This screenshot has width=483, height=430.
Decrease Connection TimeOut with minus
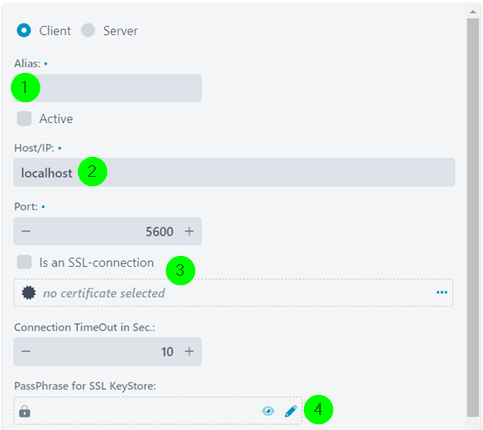tap(26, 351)
